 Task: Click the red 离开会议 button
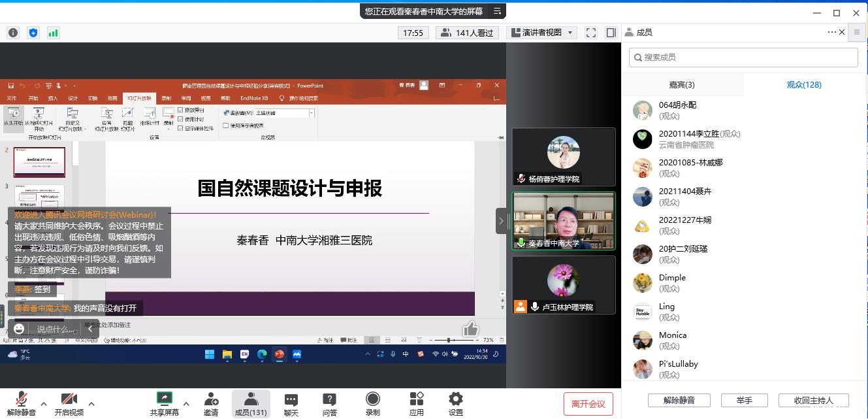point(588,404)
